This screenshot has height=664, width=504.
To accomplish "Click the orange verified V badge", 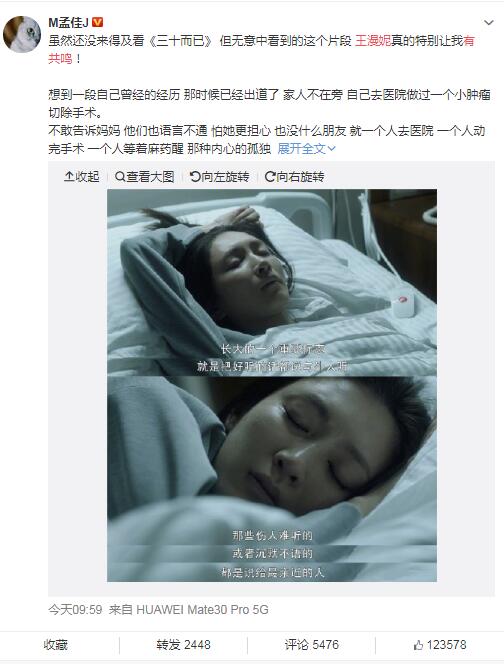I will click(x=97, y=22).
